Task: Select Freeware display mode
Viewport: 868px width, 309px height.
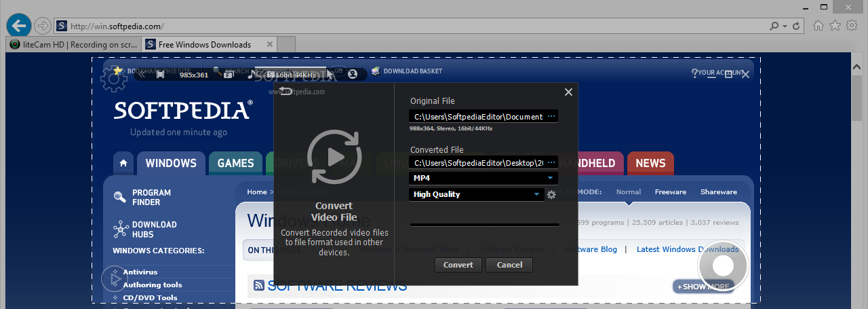Action: tap(671, 192)
